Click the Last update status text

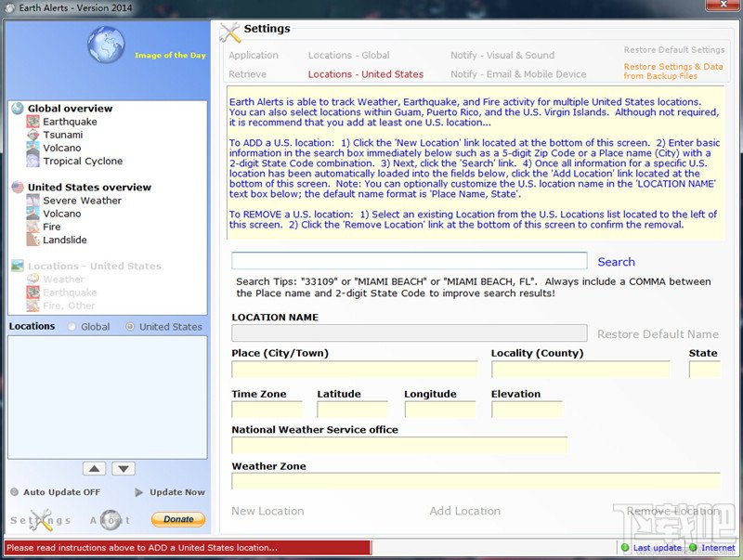click(x=658, y=548)
